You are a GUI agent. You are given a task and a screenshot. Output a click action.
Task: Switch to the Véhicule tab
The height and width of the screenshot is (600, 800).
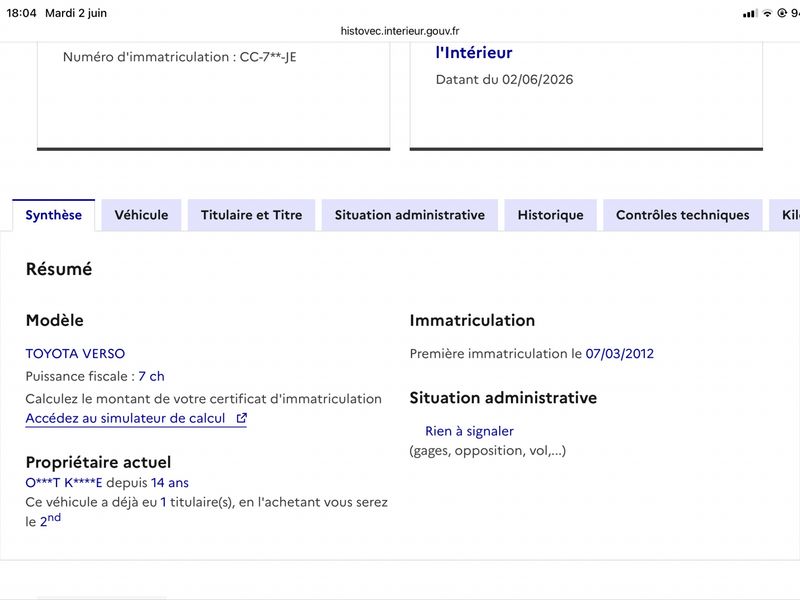pos(141,215)
